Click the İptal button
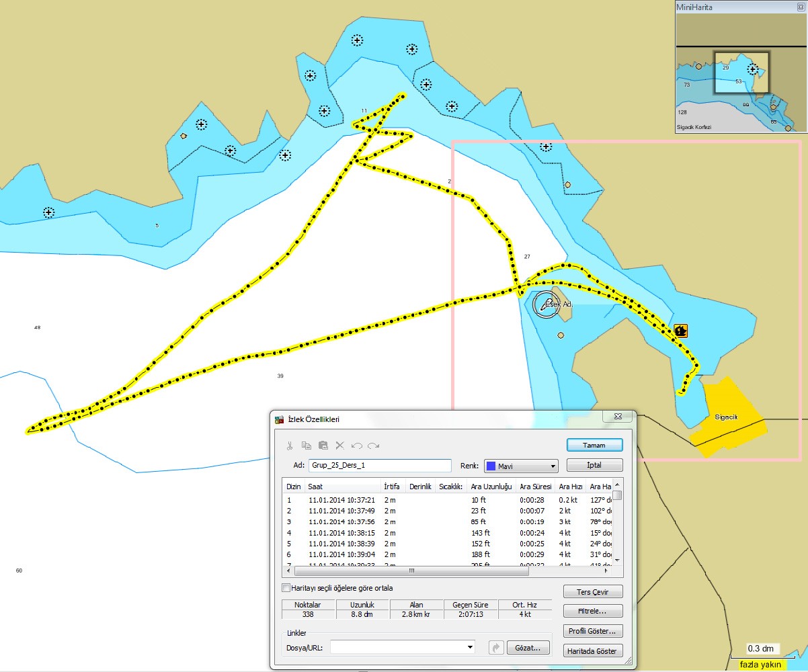The height and width of the screenshot is (672, 808). 595,465
